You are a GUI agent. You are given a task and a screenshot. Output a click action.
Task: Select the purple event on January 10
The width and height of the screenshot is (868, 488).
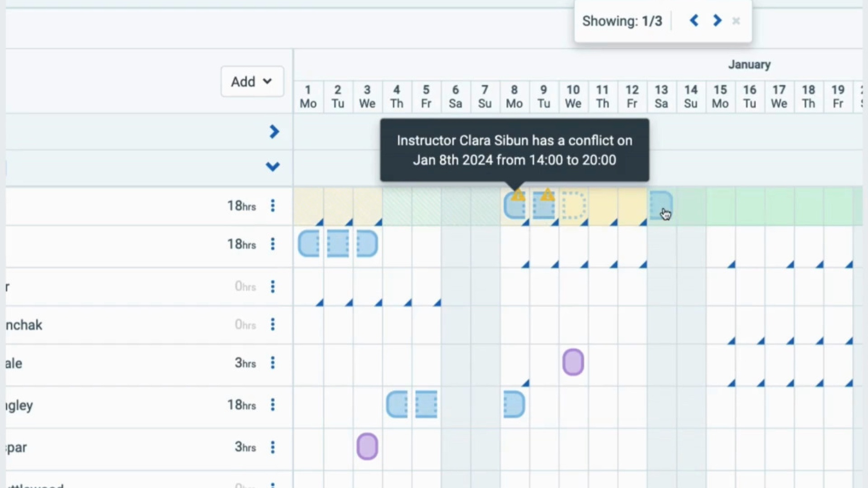[x=573, y=362]
